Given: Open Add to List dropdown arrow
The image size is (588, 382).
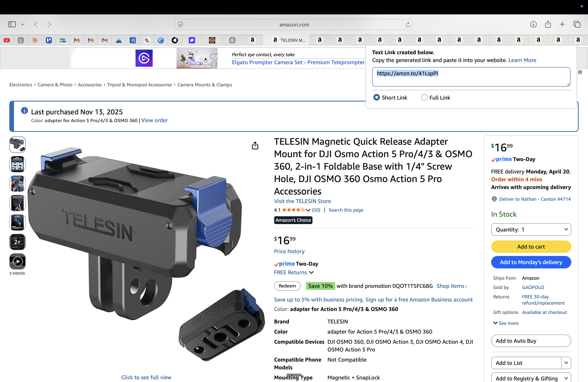Looking at the screenshot, I should coord(566,363).
